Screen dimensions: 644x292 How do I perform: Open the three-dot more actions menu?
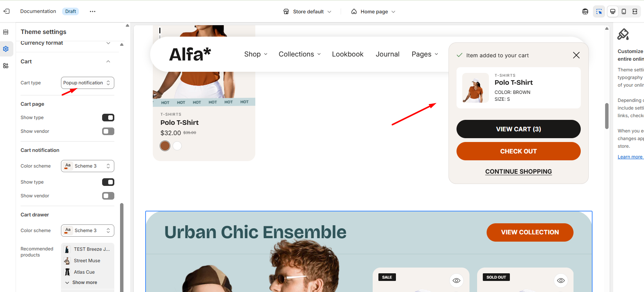pyautogui.click(x=93, y=11)
